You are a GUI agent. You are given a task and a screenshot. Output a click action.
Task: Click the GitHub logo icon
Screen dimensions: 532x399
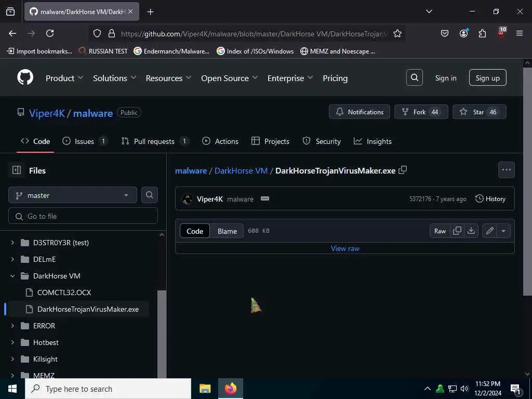[25, 78]
